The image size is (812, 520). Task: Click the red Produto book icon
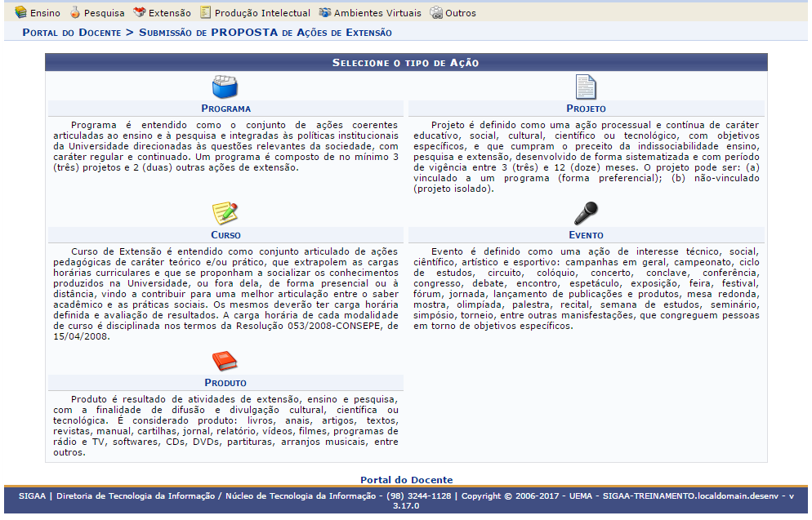225,361
